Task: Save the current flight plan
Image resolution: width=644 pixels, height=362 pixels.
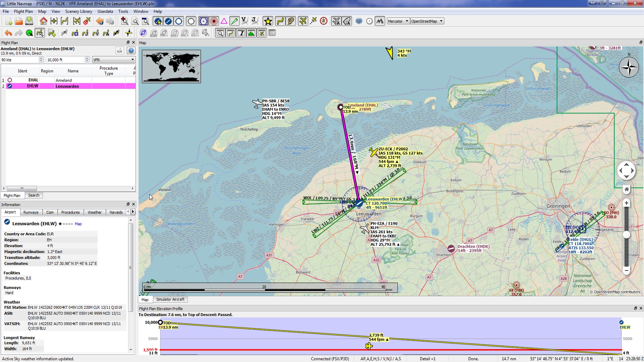Action: (x=29, y=21)
